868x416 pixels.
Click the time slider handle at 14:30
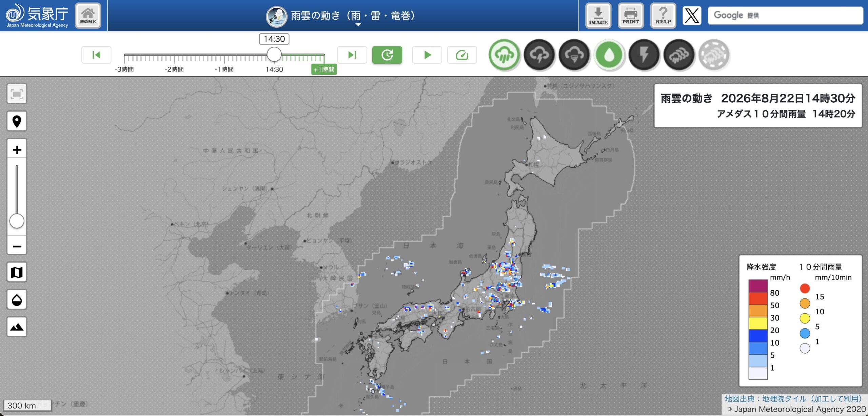[x=274, y=54]
